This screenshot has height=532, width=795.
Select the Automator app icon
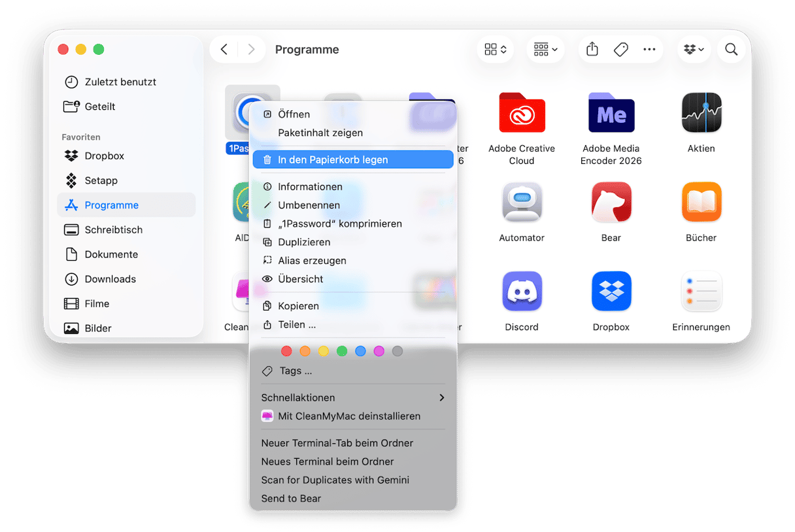pos(522,203)
